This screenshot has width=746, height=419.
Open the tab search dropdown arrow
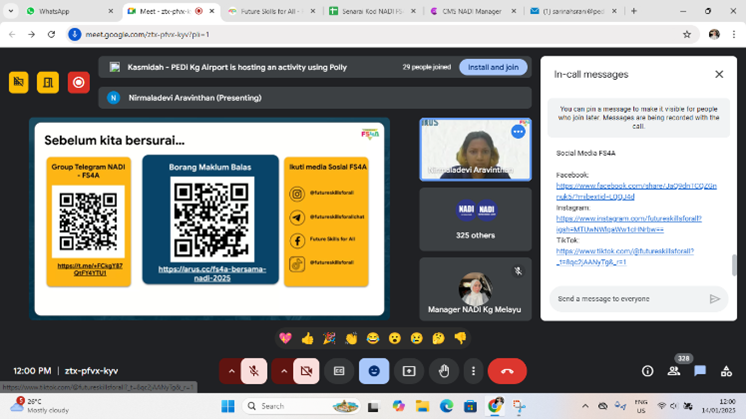[10, 11]
